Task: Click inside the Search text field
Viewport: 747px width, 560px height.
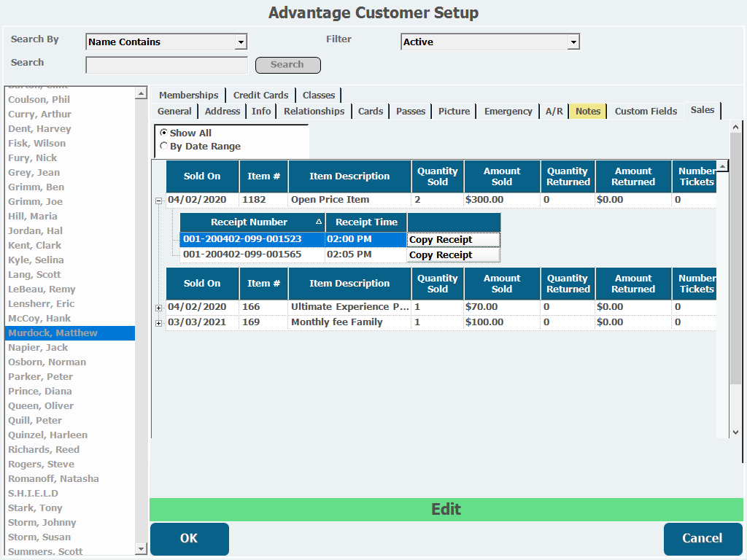Action: pos(167,65)
